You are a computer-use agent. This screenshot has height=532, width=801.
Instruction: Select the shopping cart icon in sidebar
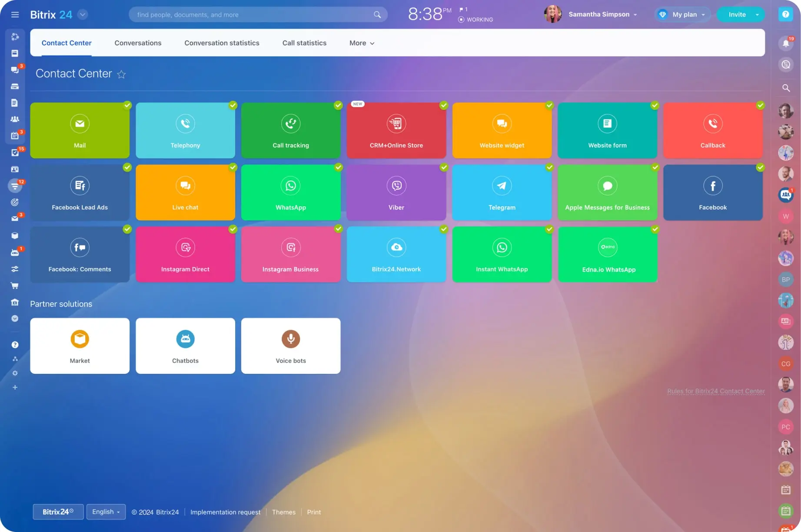[15, 285]
